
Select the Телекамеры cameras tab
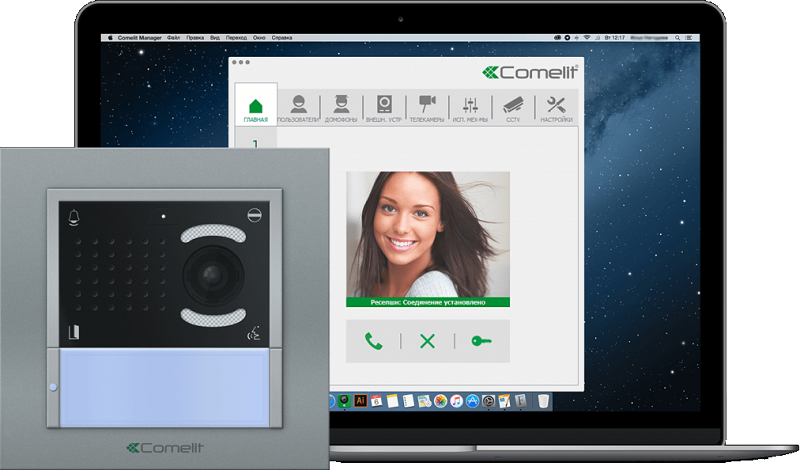pos(427,109)
